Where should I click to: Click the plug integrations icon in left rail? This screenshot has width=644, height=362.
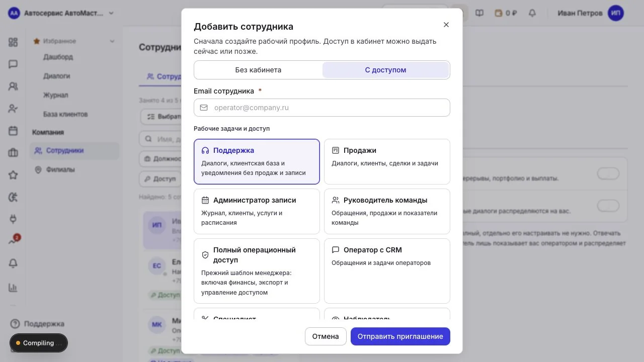click(13, 219)
